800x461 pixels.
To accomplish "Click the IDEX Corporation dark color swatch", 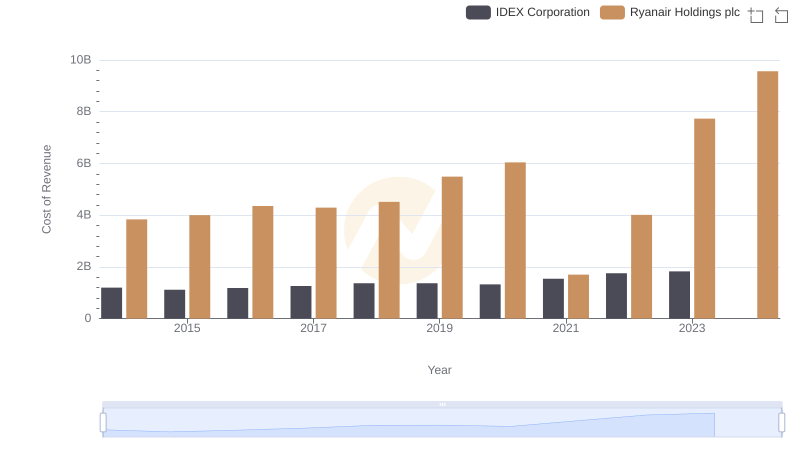I will [x=478, y=12].
